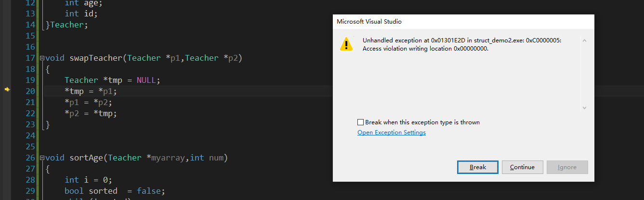Click the Continue button
Screen dimensions: 644x200
[x=523, y=167]
